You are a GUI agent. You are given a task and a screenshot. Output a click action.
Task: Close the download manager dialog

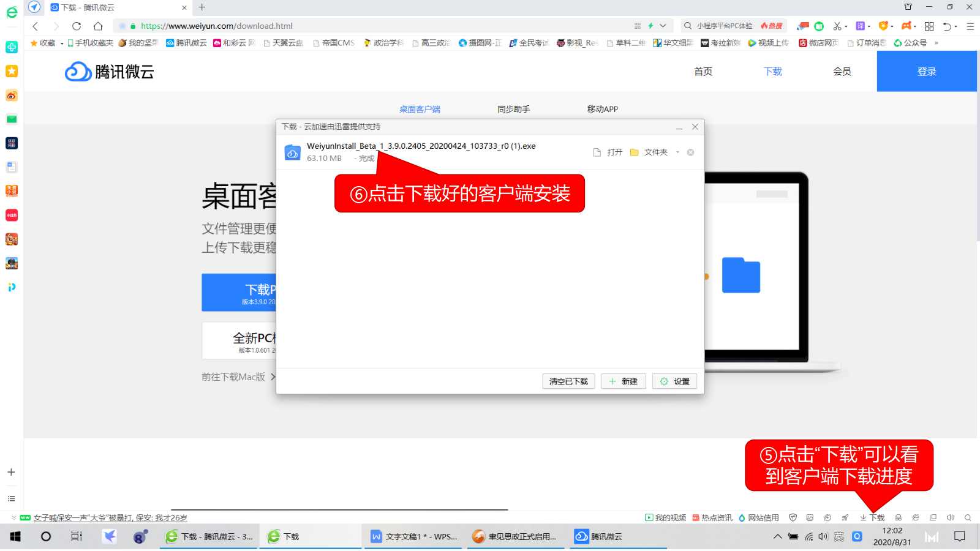pyautogui.click(x=695, y=127)
